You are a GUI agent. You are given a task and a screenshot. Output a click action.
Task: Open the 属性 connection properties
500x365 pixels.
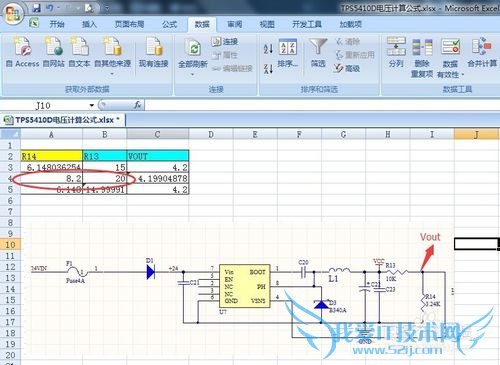click(x=225, y=55)
